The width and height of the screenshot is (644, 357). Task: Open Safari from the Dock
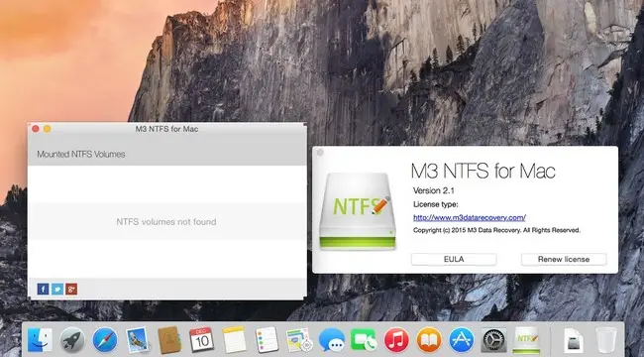click(105, 340)
